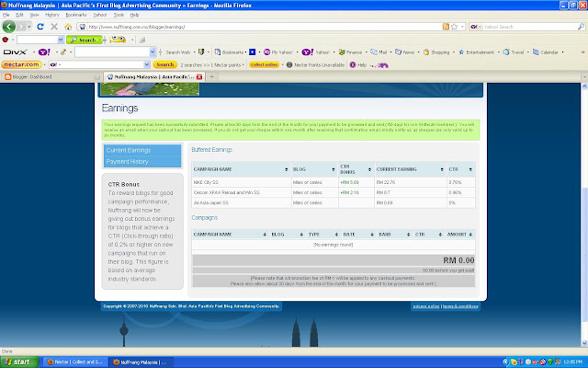Reload the page with refresh icon
The image size is (588, 368).
(x=40, y=27)
